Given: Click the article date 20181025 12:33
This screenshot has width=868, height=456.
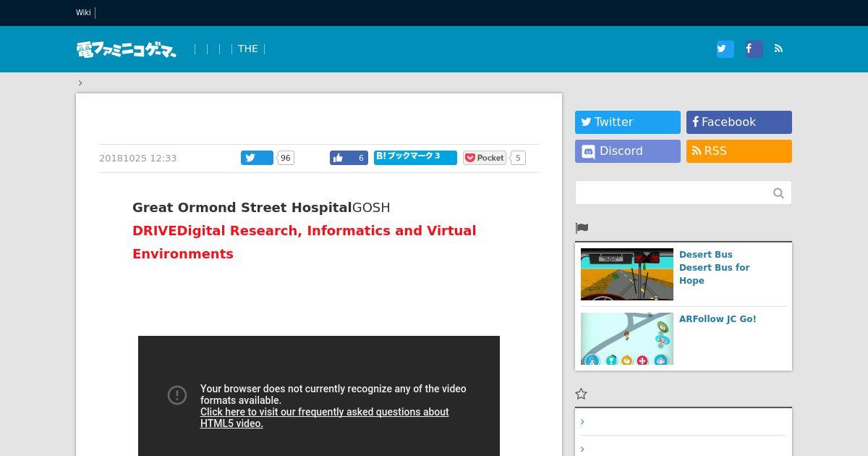Looking at the screenshot, I should click(x=137, y=159).
